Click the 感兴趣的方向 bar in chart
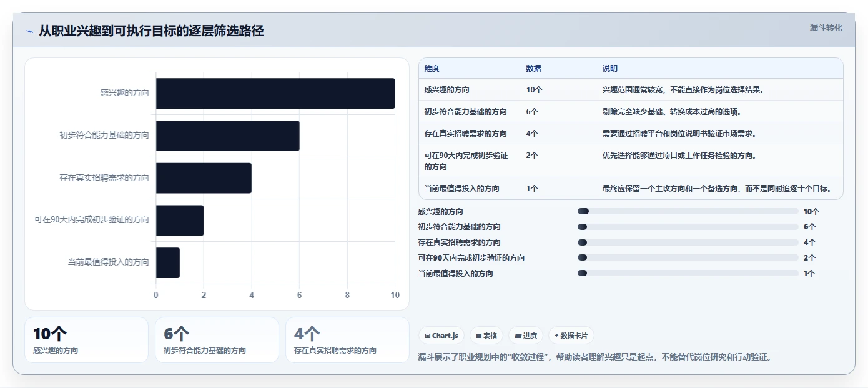Viewport: 868px width, 388px height. tap(275, 93)
